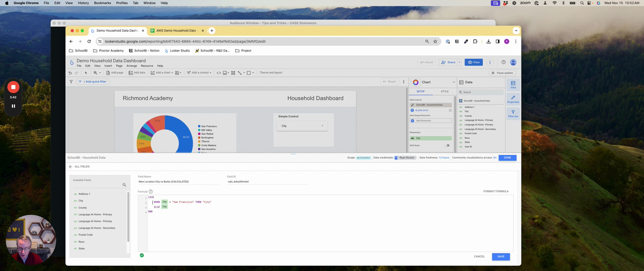Select County in Available Fields list

pos(83,208)
